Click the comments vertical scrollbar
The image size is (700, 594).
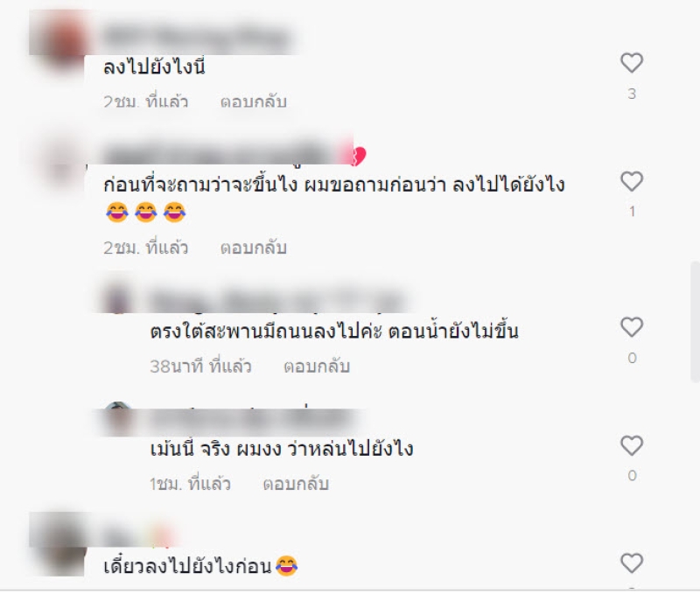coord(695,322)
